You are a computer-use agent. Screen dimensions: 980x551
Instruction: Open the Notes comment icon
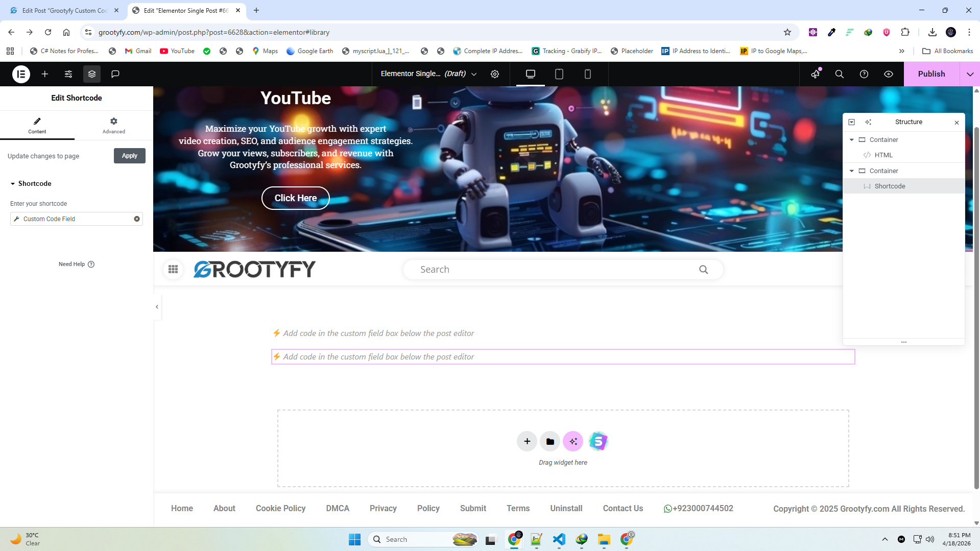click(115, 74)
